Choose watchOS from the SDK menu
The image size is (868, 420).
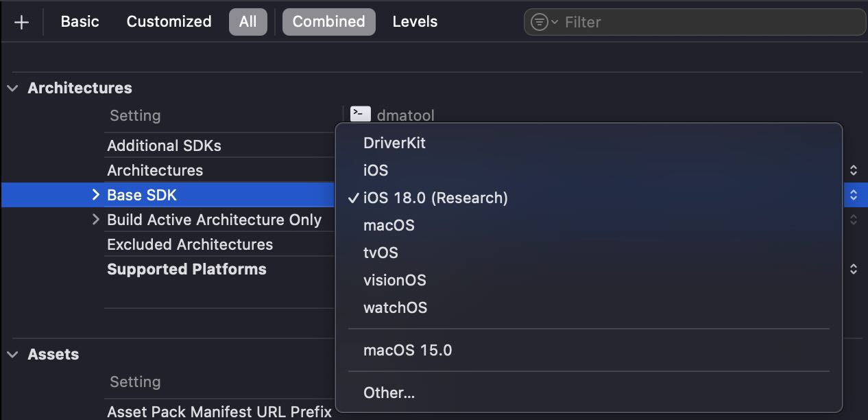click(589, 307)
